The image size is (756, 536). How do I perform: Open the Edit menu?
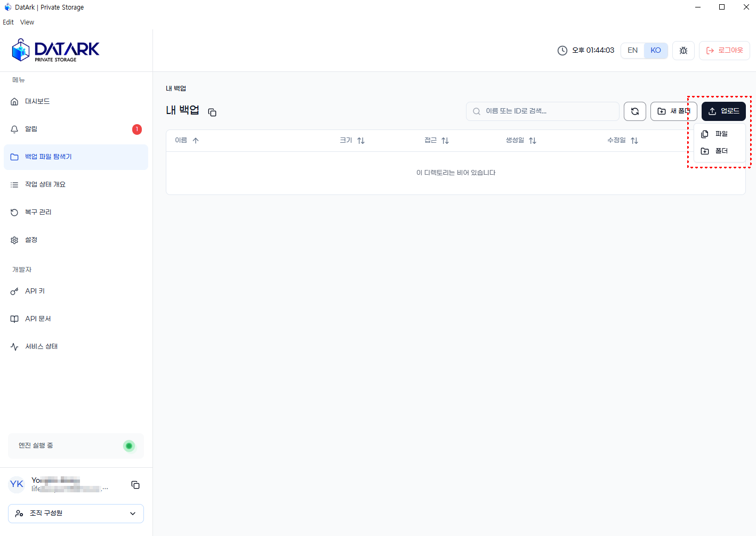pos(8,22)
